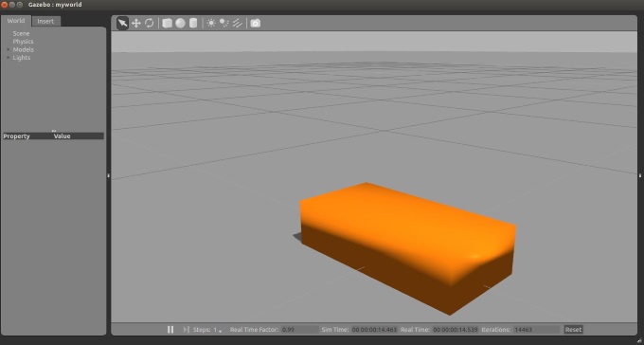Select the rotate tool
The height and width of the screenshot is (345, 644).
tap(150, 23)
